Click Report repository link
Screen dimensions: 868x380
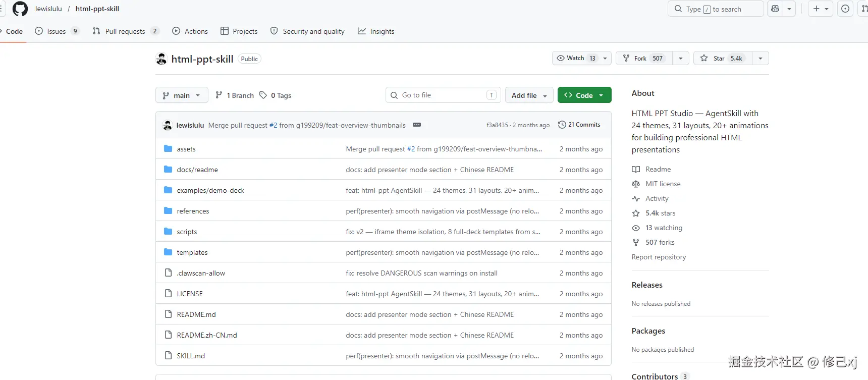point(659,257)
